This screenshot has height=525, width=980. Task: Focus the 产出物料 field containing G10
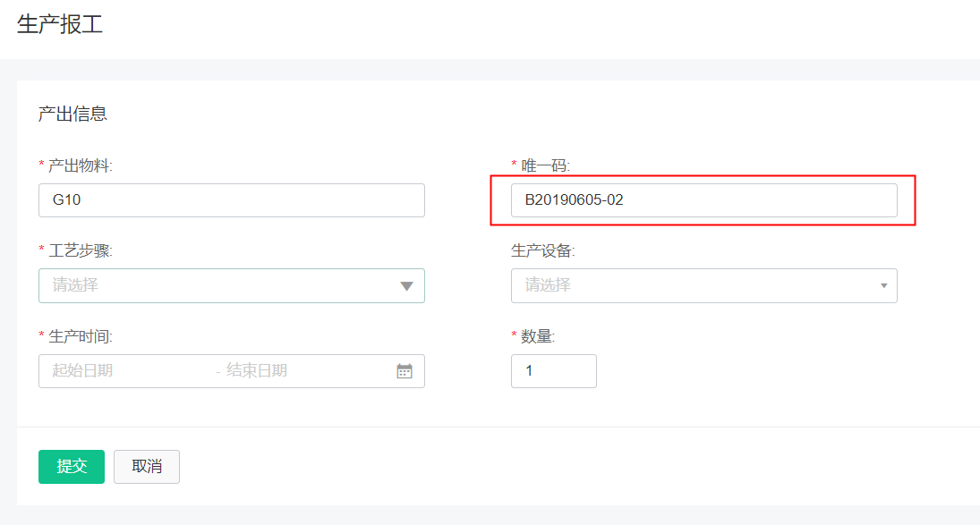231,200
